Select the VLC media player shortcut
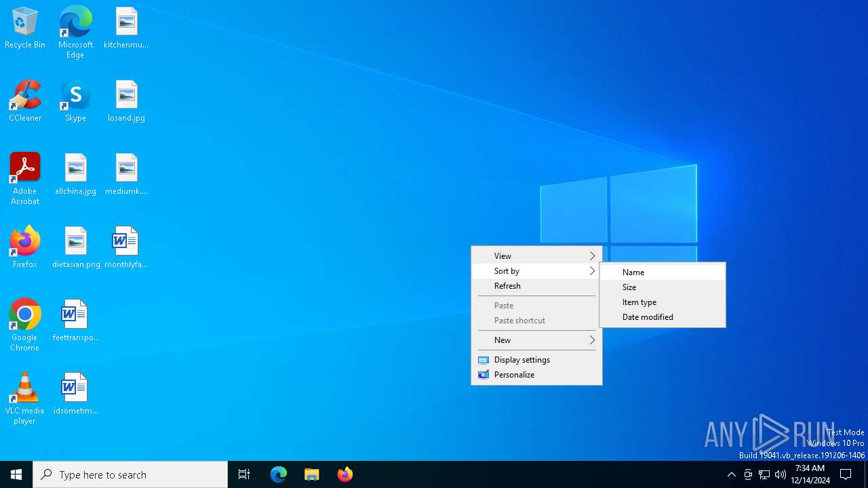868x488 pixels. 25,399
